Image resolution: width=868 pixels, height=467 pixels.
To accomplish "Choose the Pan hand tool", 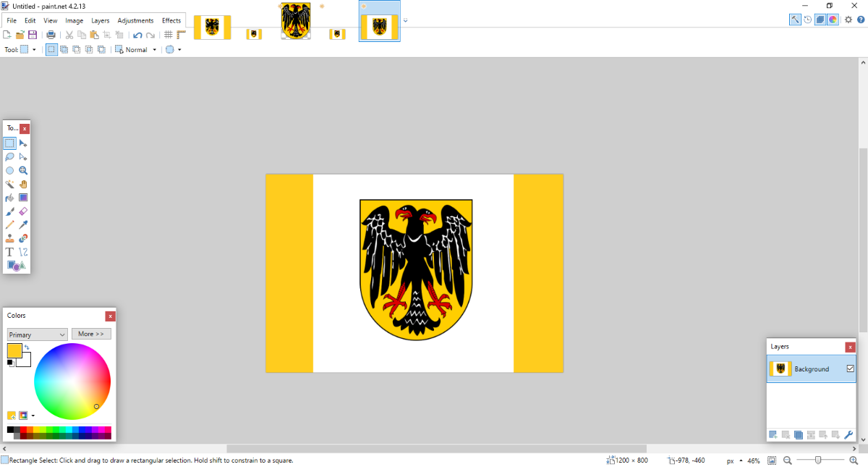I will coord(23,184).
